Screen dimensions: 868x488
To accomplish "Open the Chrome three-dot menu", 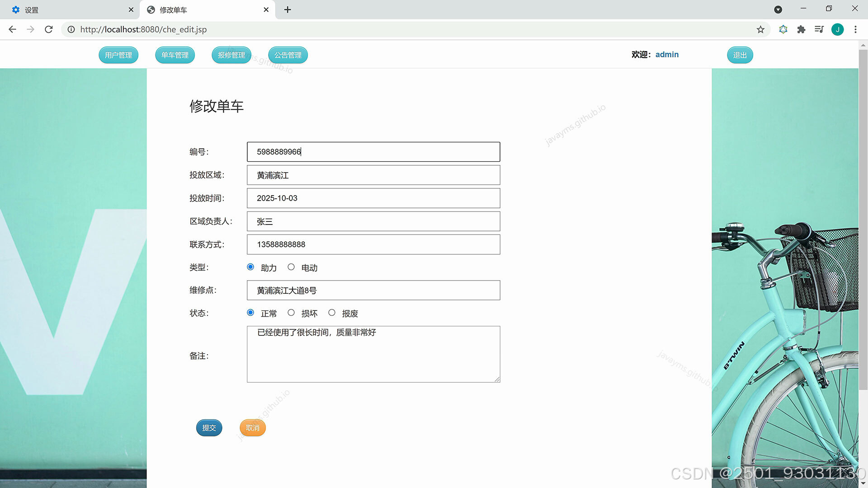I will click(x=855, y=29).
